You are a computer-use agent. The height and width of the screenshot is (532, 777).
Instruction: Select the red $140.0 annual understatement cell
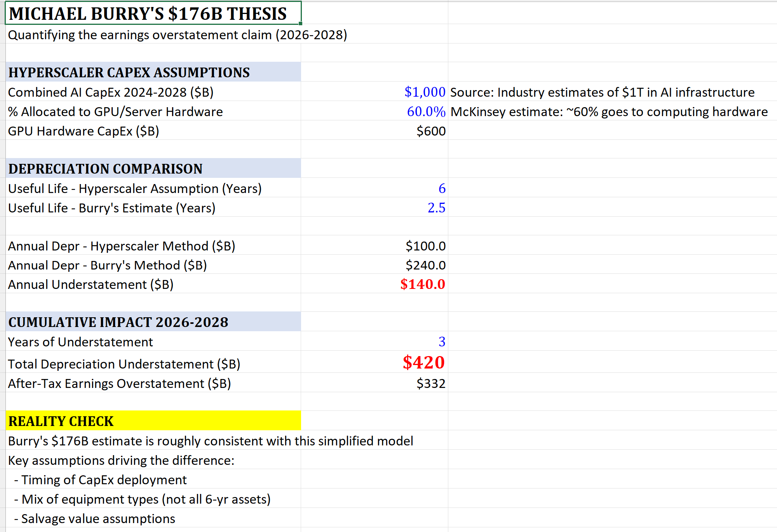pos(422,284)
